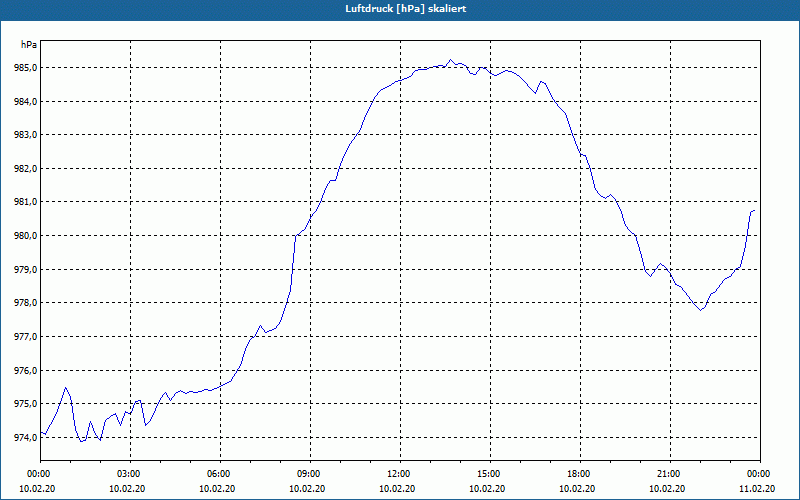
Task: Click the 974,0 axis label
Action: [27, 438]
